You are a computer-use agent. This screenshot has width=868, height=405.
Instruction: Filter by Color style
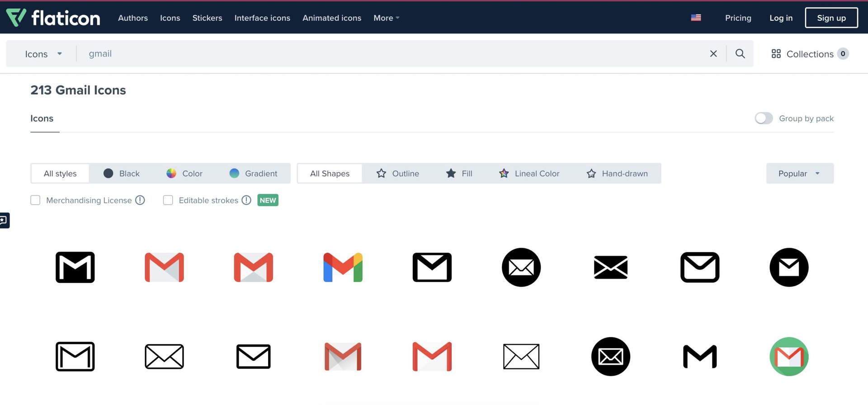(184, 173)
